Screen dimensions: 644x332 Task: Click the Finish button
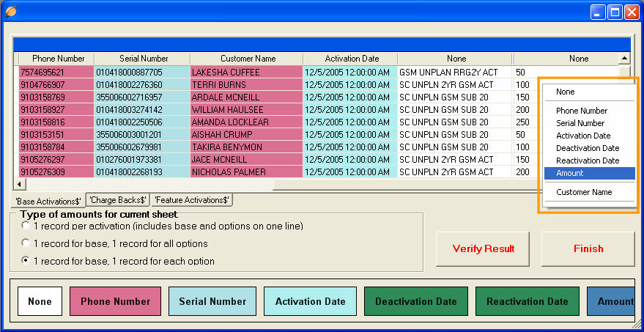pos(588,248)
